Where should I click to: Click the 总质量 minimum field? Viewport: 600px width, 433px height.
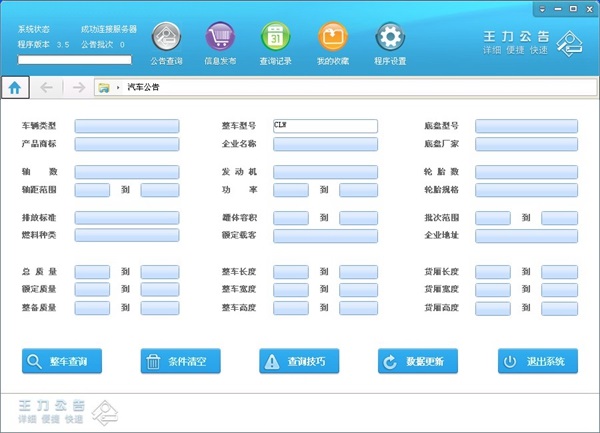click(92, 272)
